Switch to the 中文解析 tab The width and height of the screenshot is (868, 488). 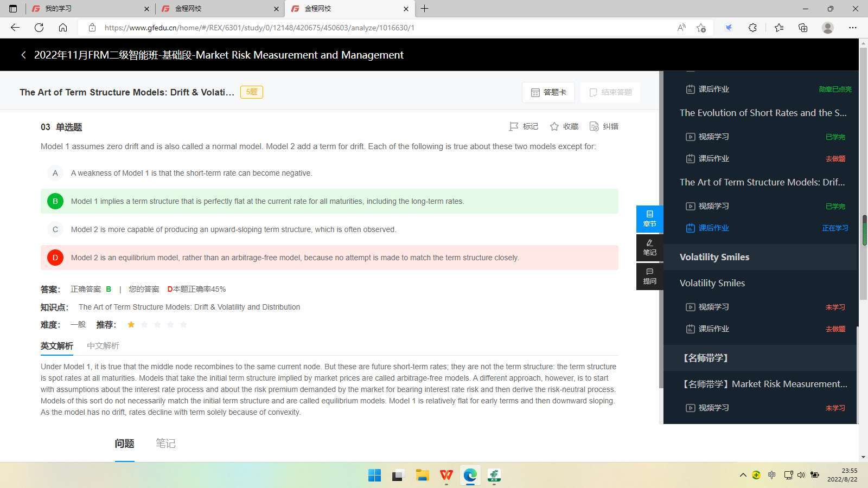click(x=103, y=345)
